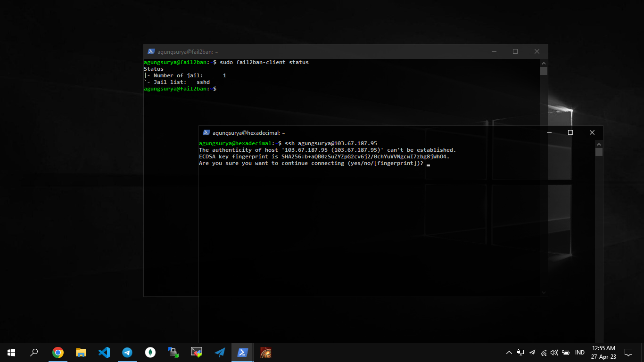644x362 pixels.
Task: Switch to PowerShell taskbar button
Action: click(x=243, y=353)
